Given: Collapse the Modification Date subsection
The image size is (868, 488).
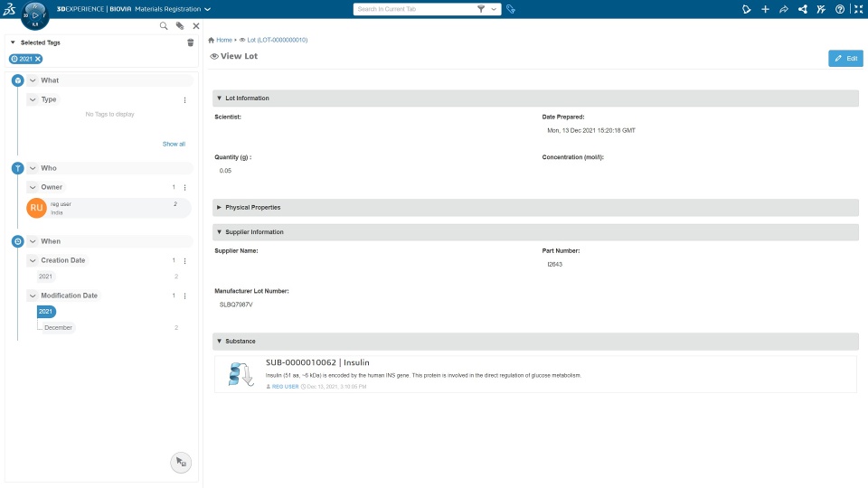Looking at the screenshot, I should click(x=33, y=296).
